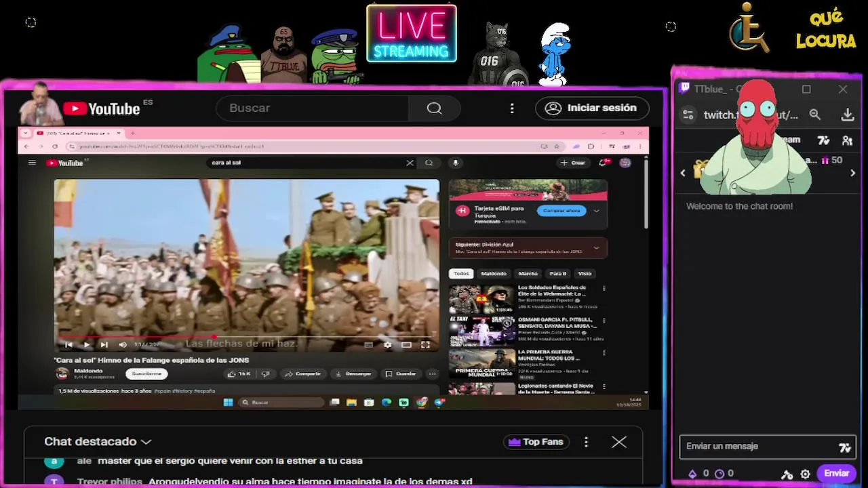The height and width of the screenshot is (488, 868).
Task: Go to the previous video
Action: click(x=68, y=344)
